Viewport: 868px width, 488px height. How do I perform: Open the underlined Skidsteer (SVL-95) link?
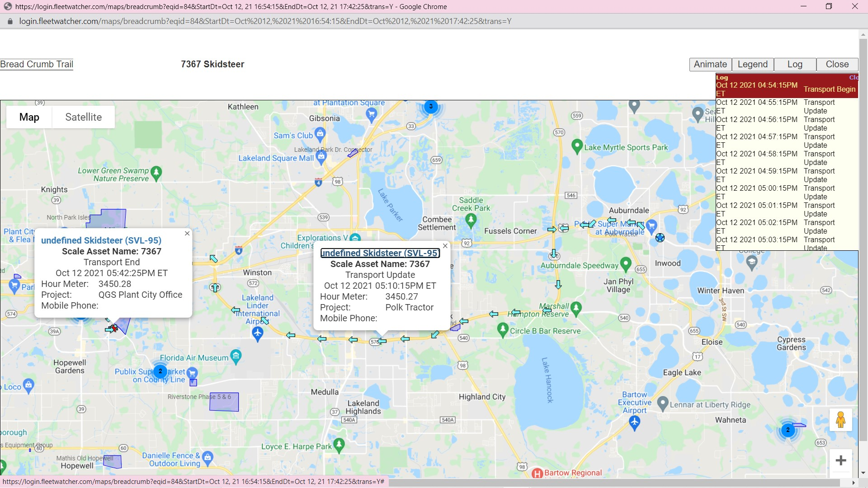tap(380, 253)
